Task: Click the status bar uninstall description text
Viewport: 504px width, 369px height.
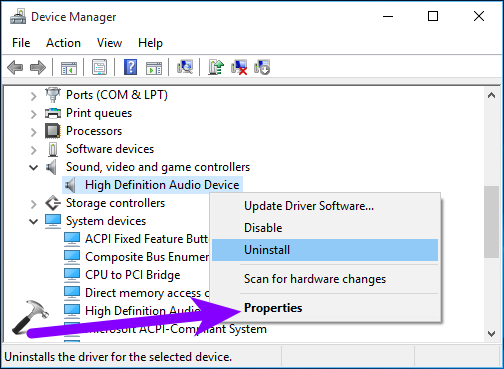Action: click(x=118, y=357)
